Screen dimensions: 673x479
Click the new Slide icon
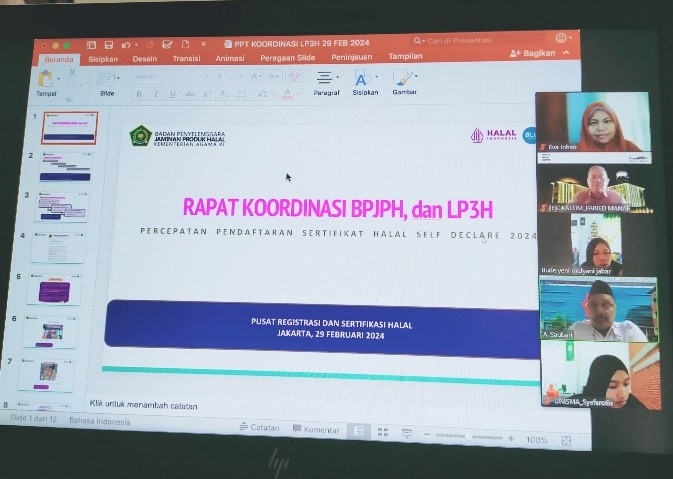point(105,79)
